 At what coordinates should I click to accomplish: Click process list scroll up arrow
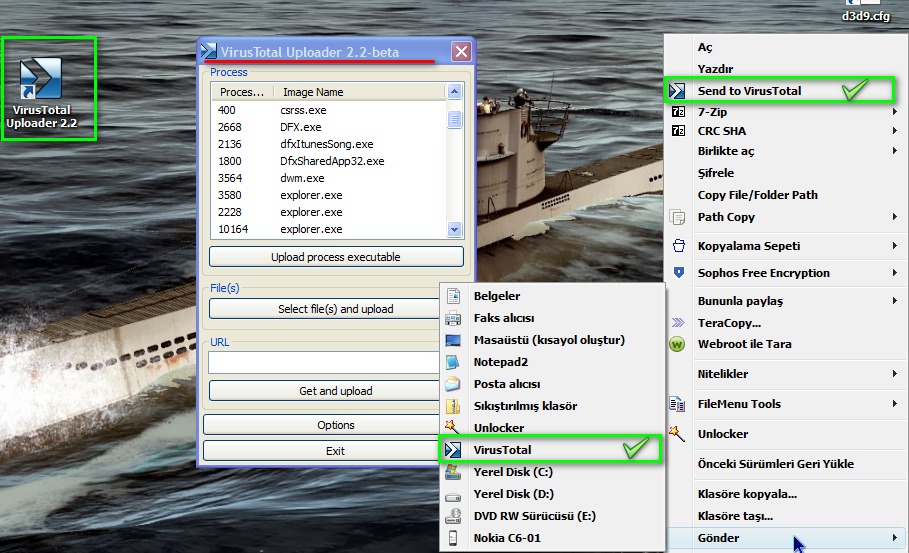tap(454, 92)
